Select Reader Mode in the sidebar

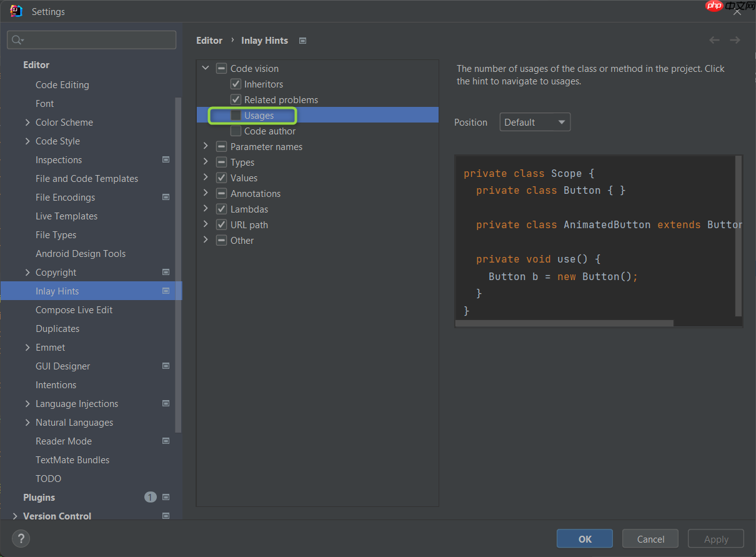63,441
